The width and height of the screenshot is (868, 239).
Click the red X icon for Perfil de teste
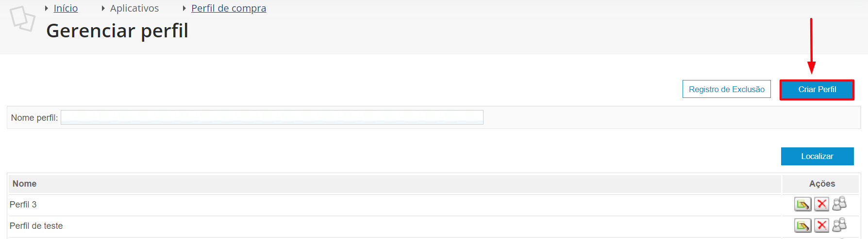click(821, 225)
